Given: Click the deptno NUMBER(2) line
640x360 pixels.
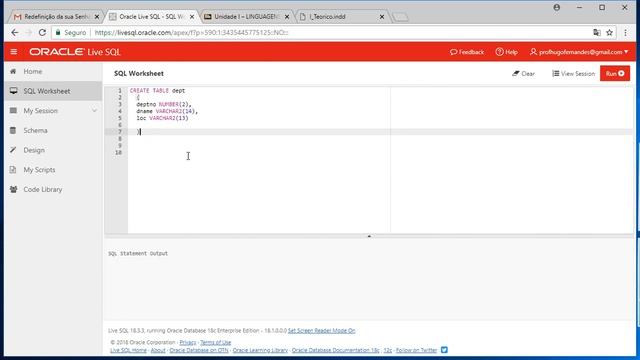Looking at the screenshot, I should (x=164, y=104).
